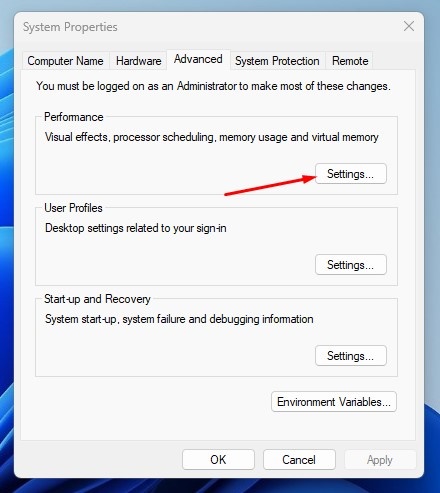
Task: Select the Advanced tab
Action: click(x=198, y=59)
